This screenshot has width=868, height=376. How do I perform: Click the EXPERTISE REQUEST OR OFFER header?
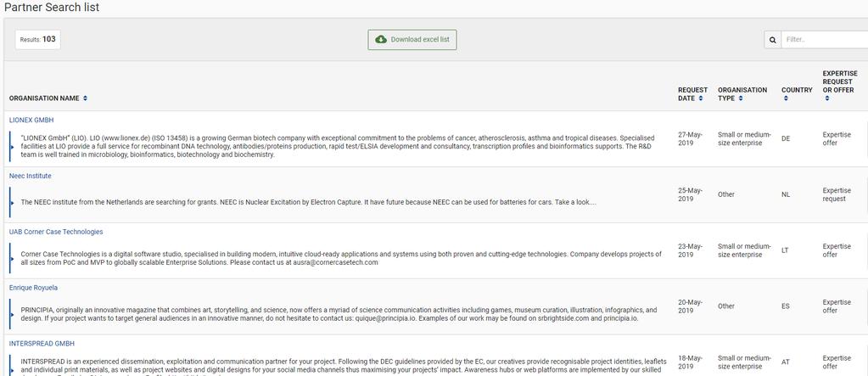point(840,81)
